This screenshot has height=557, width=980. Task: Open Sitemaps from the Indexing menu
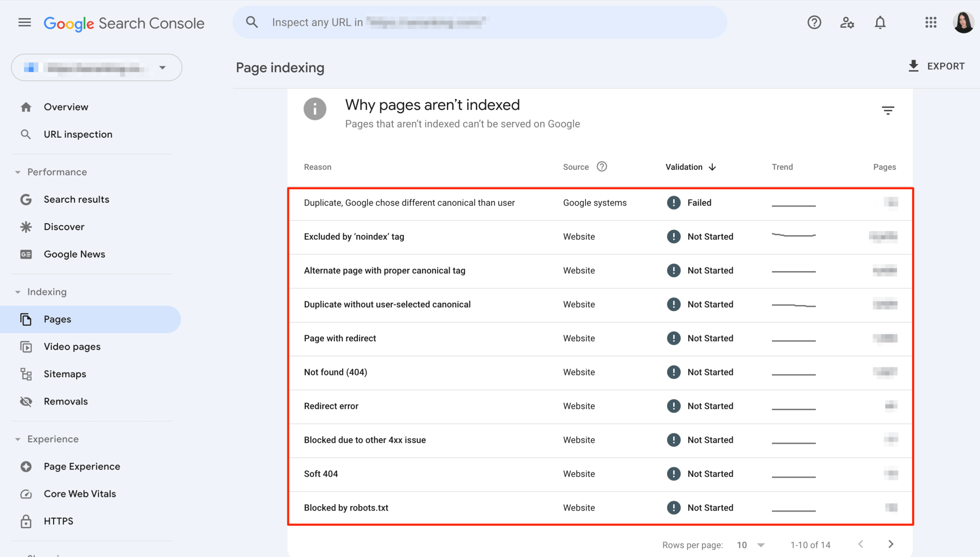tap(65, 373)
